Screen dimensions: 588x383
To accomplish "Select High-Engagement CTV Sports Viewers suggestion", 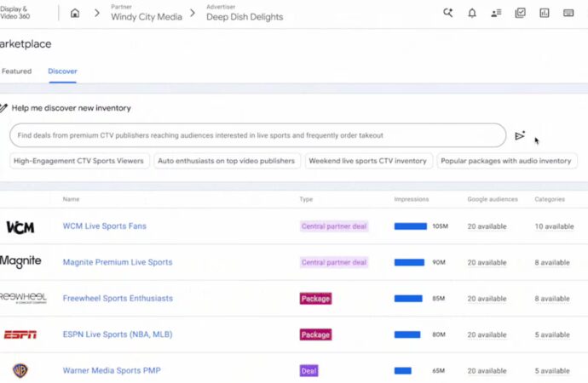I will tap(78, 161).
